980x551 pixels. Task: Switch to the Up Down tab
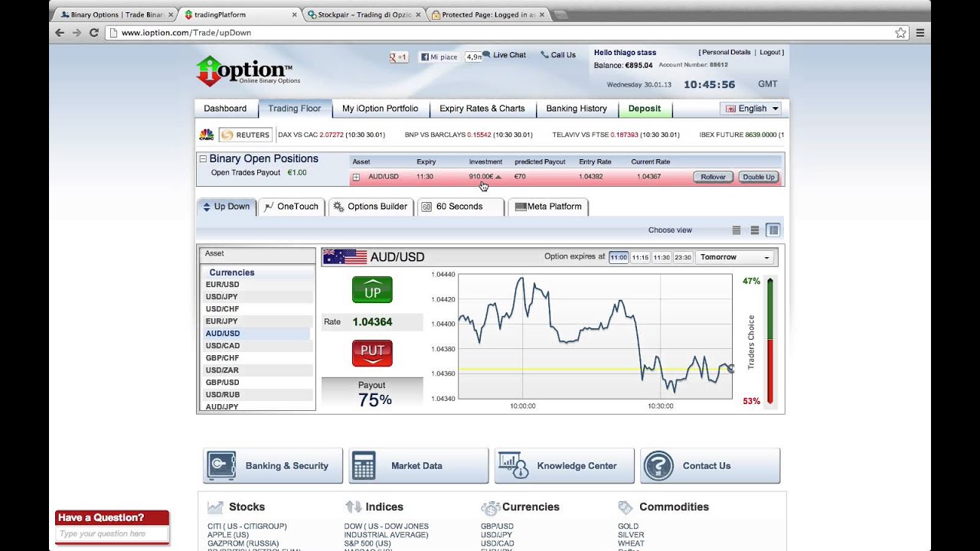(x=227, y=207)
